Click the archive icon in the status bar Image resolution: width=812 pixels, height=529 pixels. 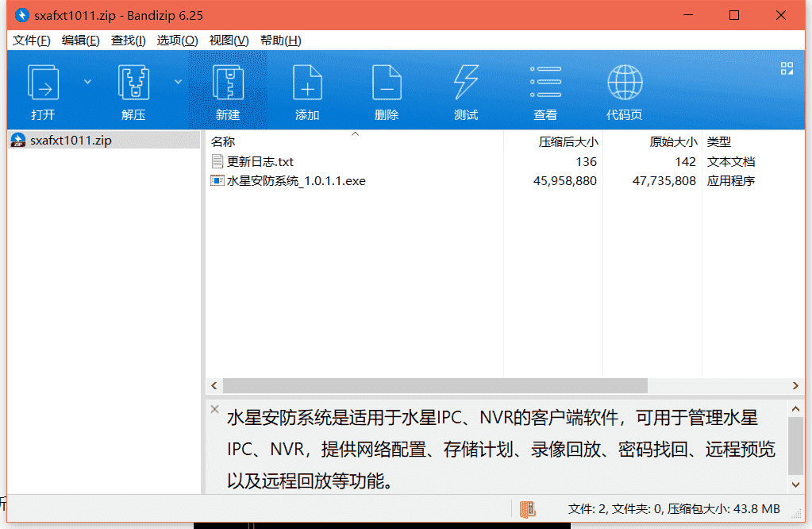pos(528,509)
